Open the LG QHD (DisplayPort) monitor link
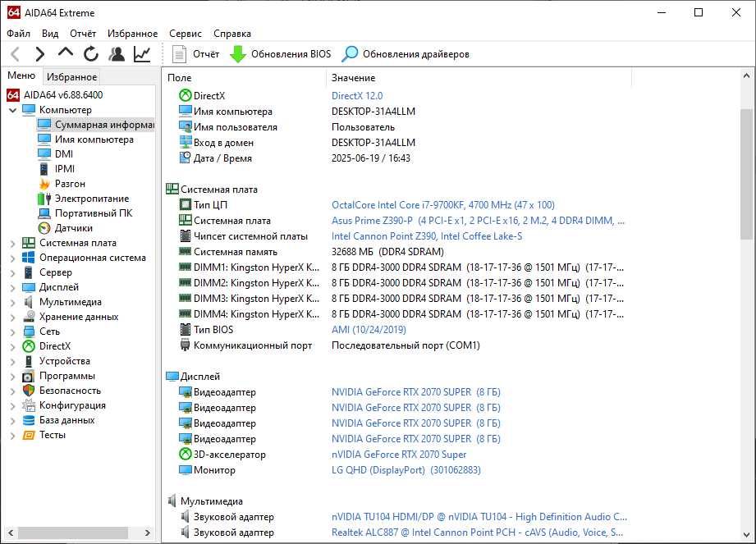 [406, 470]
